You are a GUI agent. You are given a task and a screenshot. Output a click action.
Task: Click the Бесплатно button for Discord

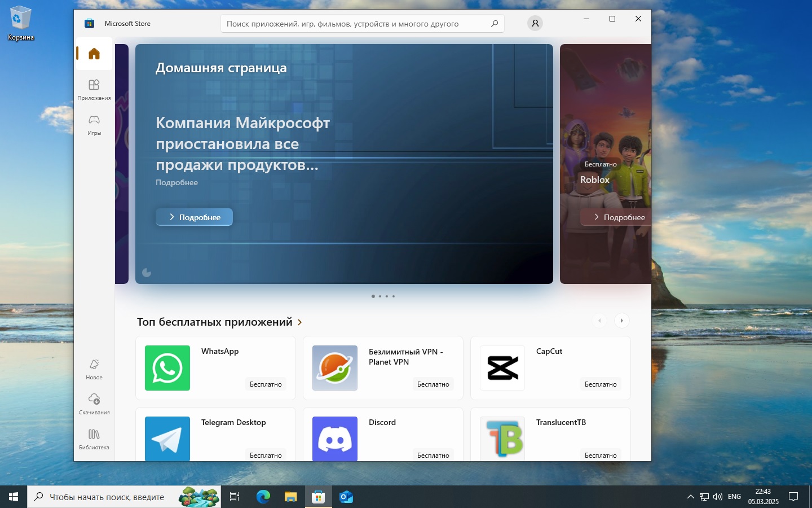(x=433, y=454)
